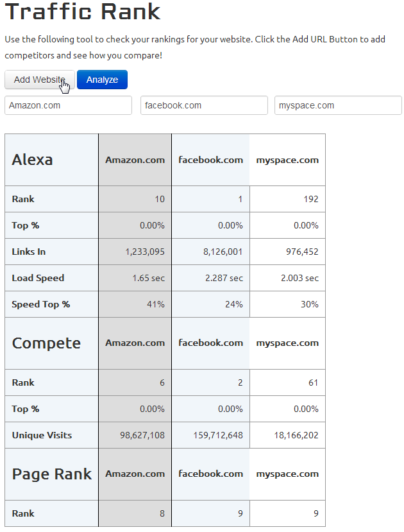This screenshot has height=532, width=404.
Task: Click the blue Analyze button
Action: tap(102, 80)
